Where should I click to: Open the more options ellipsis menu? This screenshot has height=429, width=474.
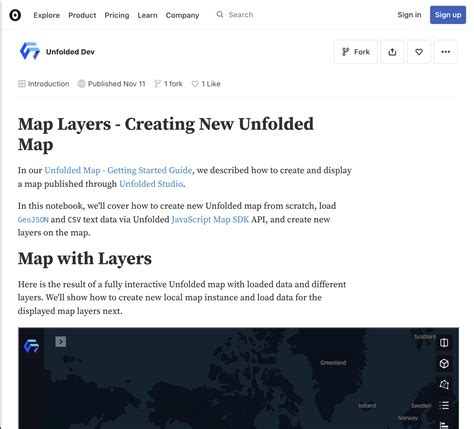coord(446,52)
